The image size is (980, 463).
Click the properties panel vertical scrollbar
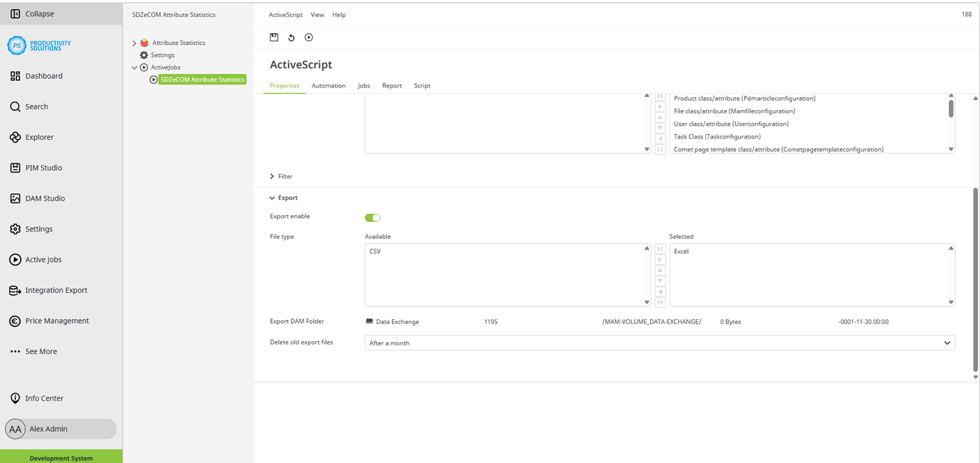(x=975, y=278)
